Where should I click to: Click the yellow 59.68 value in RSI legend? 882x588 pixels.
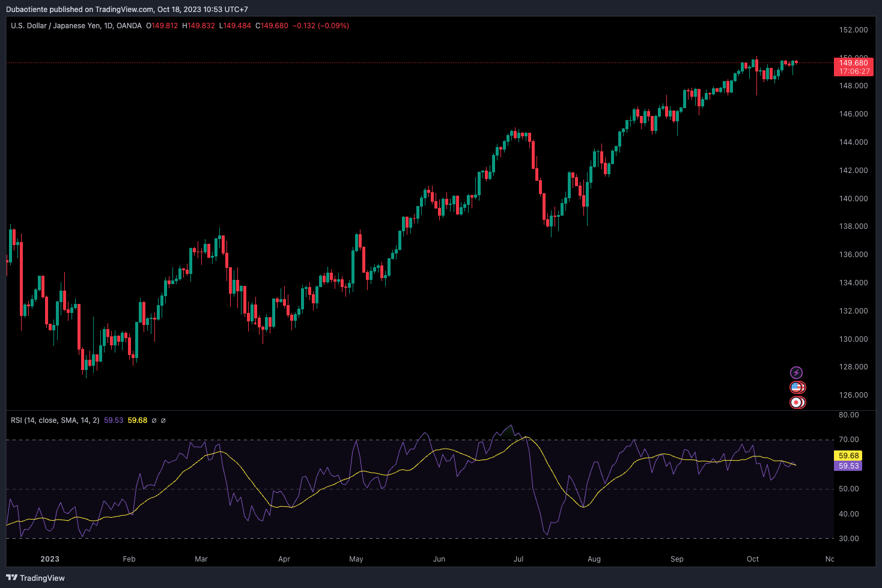pyautogui.click(x=138, y=420)
